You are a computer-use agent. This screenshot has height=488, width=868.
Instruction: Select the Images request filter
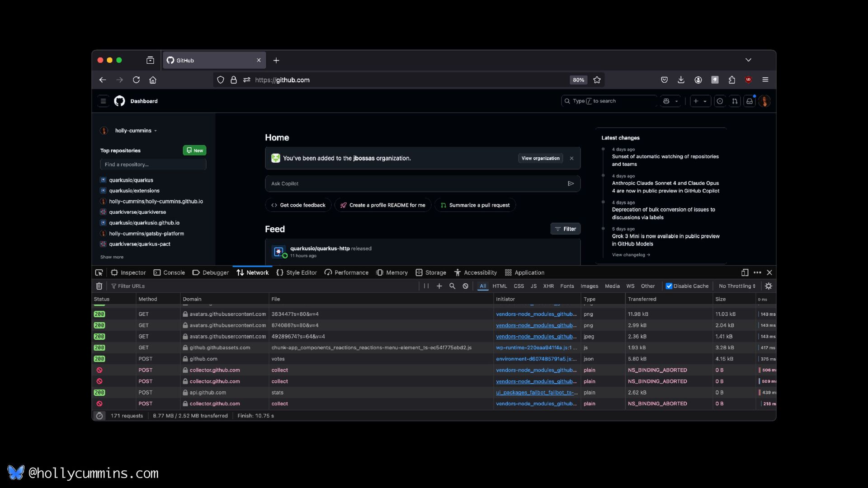tap(589, 286)
